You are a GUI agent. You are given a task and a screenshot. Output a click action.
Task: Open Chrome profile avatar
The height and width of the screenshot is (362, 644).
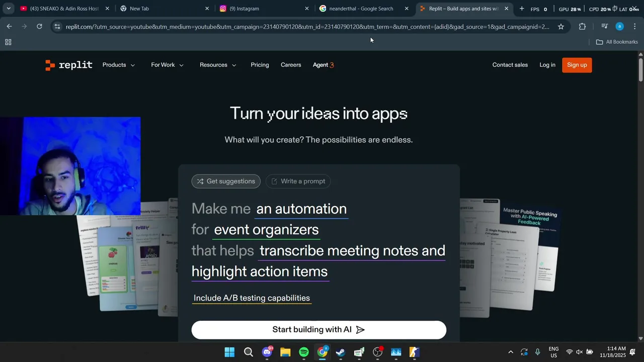coord(620,27)
